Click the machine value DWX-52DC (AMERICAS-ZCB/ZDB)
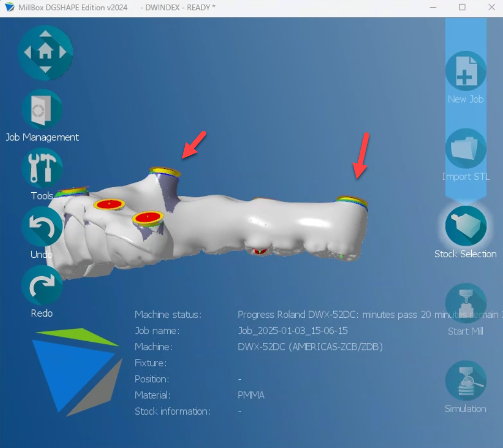Image resolution: width=503 pixels, height=448 pixels. [x=310, y=346]
